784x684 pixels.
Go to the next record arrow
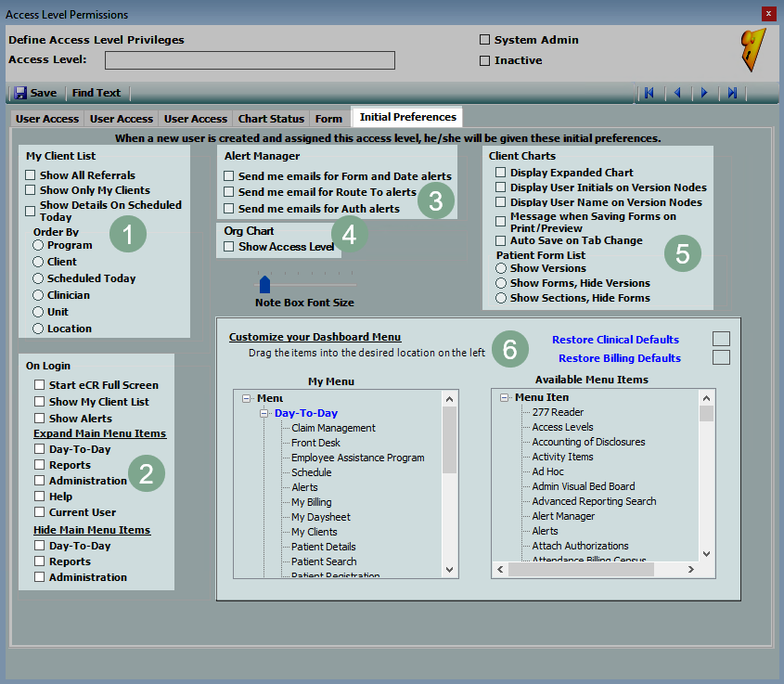click(704, 93)
